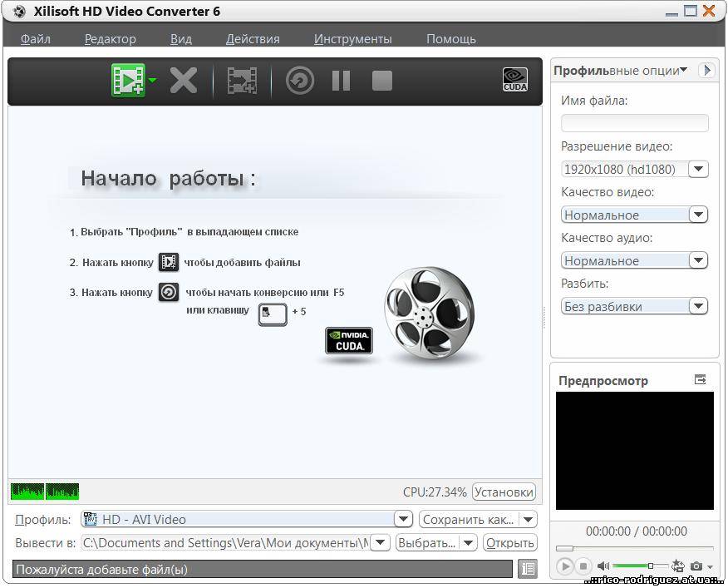Screen dimensions: 728x588
Task: Click the preview Play button
Action: [x=565, y=566]
